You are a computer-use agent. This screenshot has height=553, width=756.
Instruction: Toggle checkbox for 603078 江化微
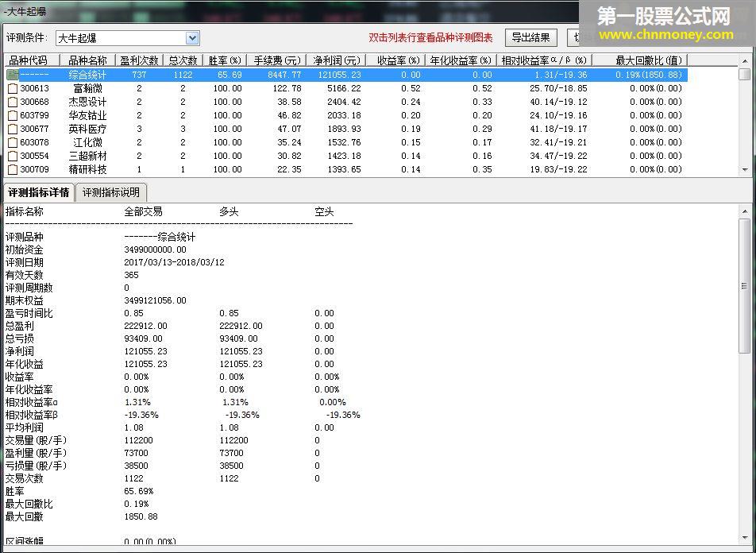tap(13, 143)
